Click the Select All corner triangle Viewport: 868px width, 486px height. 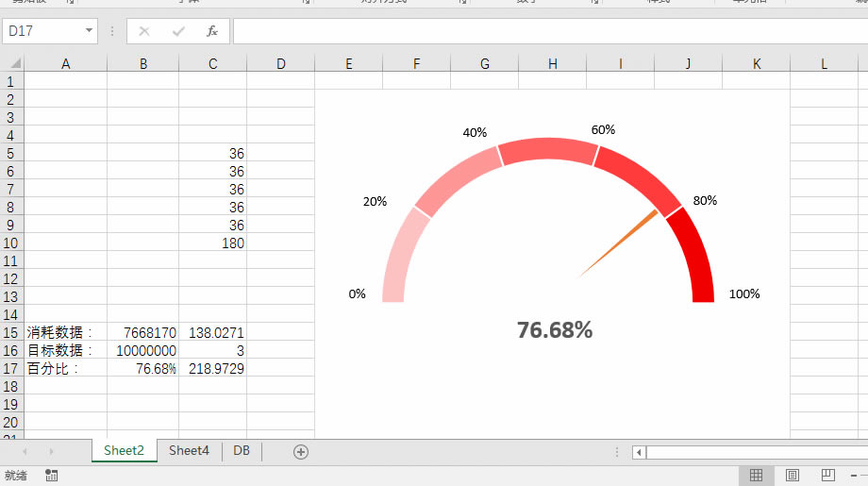(x=15, y=63)
